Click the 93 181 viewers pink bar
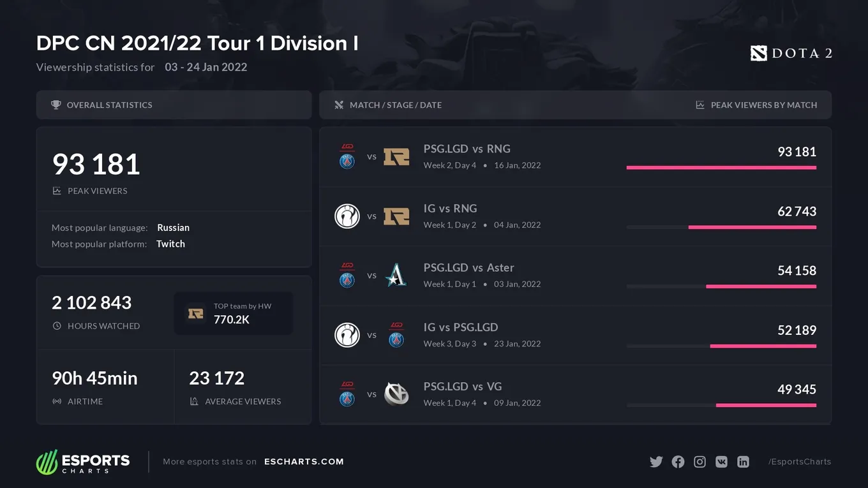This screenshot has width=868, height=488. coord(721,168)
